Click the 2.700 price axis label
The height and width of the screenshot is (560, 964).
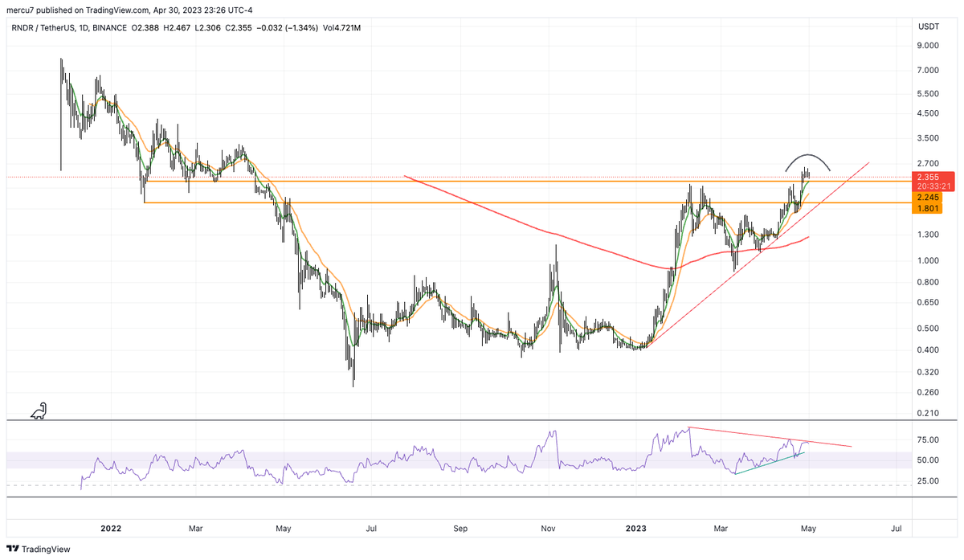pos(929,163)
